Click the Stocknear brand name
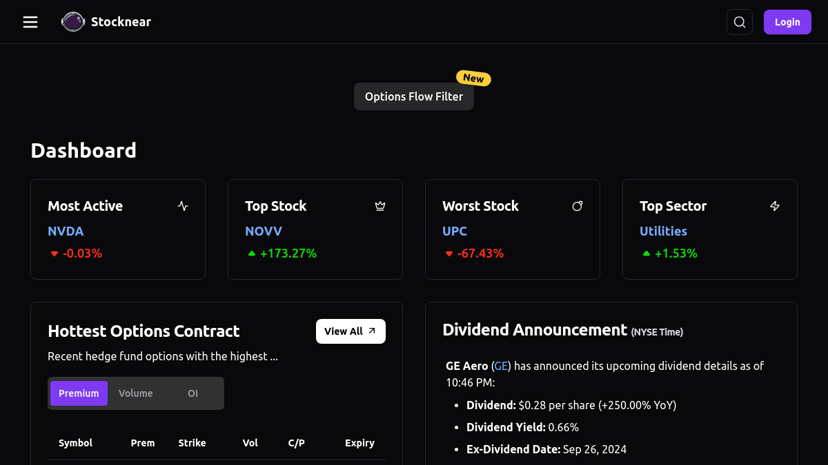Image resolution: width=828 pixels, height=465 pixels. pyautogui.click(x=121, y=22)
